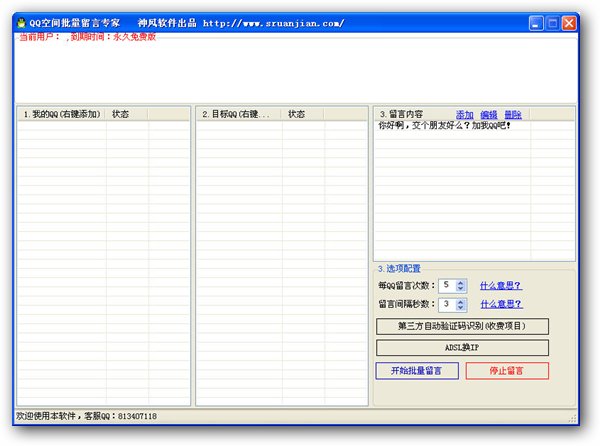Screen dimensions: 600x446
Task: Click the 1. 我的QQ(右键添加) column header
Action: (x=62, y=114)
